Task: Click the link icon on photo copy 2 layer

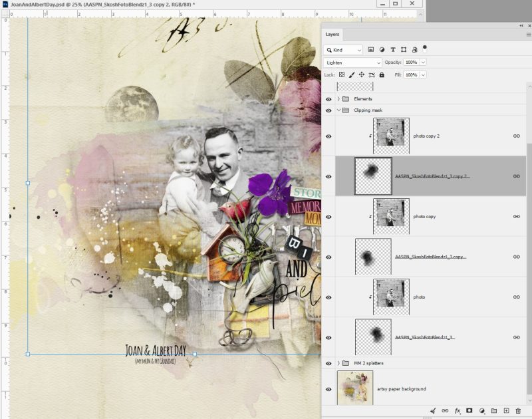Action: (517, 136)
